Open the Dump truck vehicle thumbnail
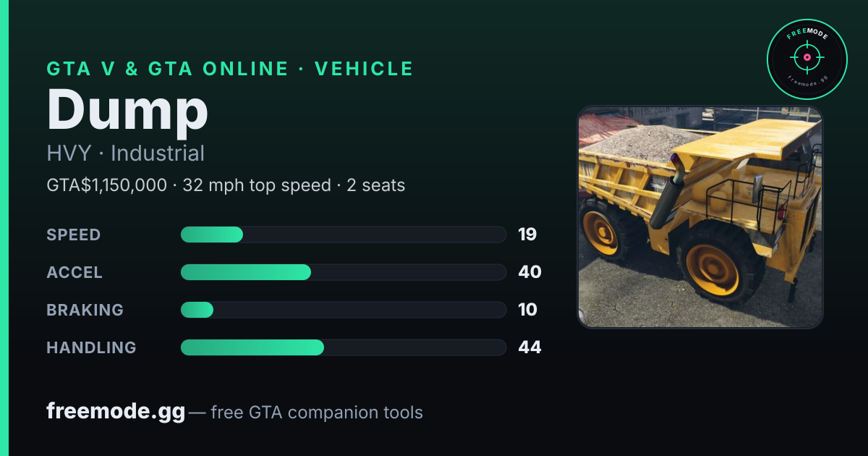The height and width of the screenshot is (456, 868). (x=700, y=217)
